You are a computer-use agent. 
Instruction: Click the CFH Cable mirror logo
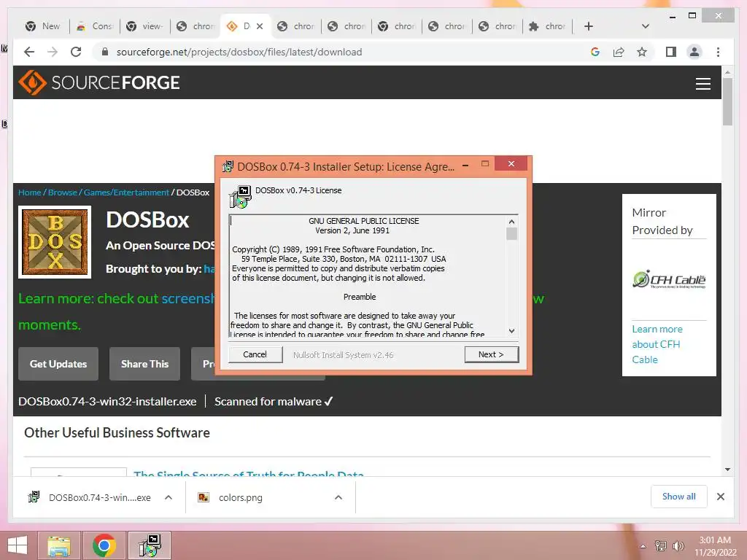(669, 279)
